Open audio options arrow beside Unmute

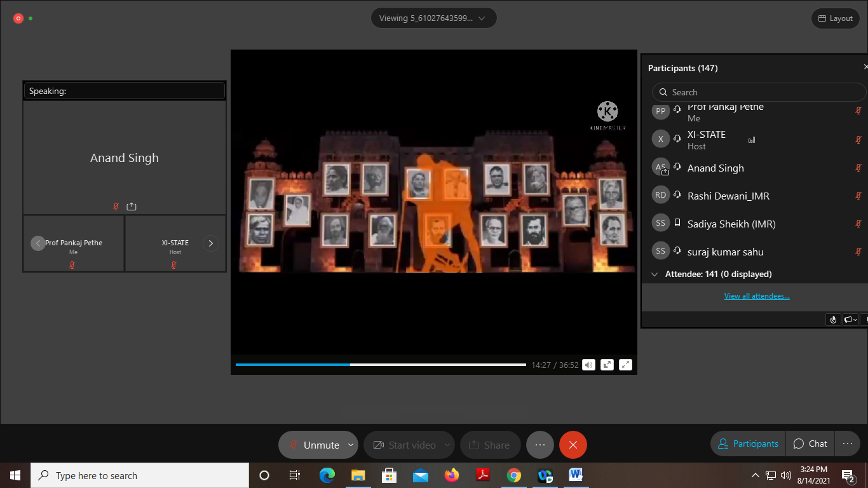pos(351,445)
